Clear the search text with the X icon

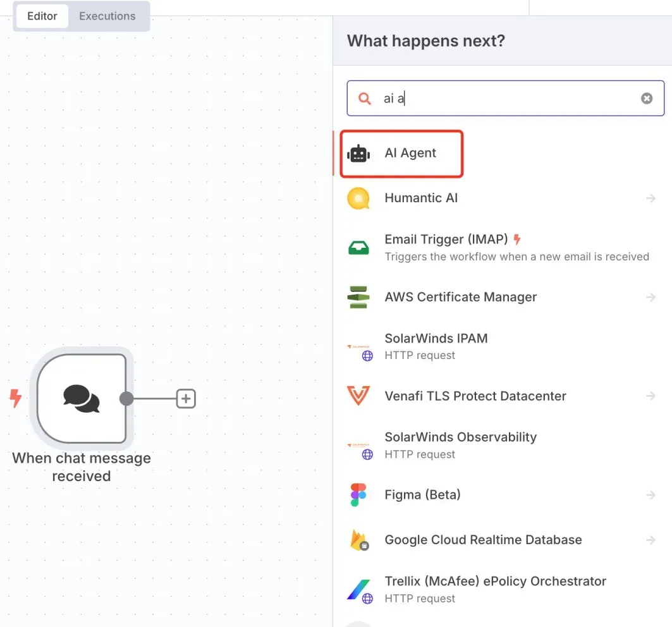point(647,99)
